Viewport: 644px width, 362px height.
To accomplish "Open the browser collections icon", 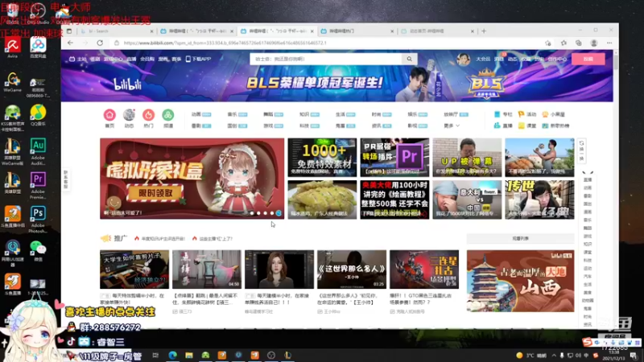I will (578, 43).
